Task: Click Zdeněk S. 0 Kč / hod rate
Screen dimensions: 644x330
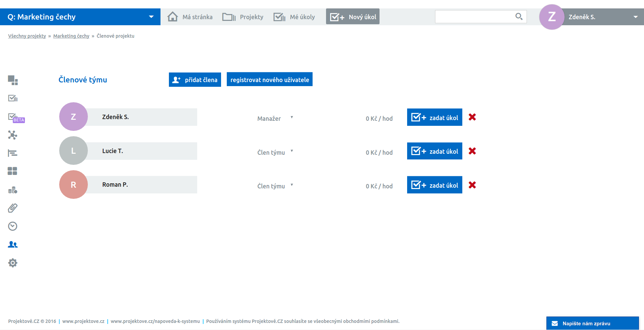Action: pos(379,118)
